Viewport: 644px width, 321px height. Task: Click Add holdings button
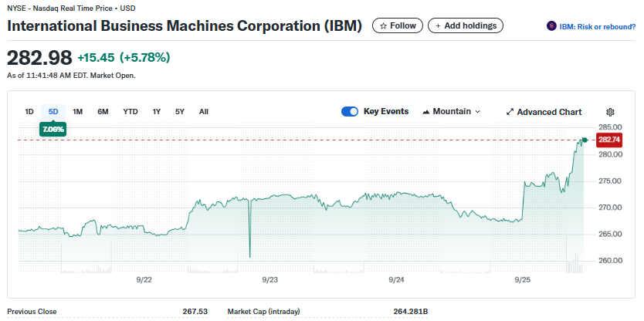click(466, 26)
